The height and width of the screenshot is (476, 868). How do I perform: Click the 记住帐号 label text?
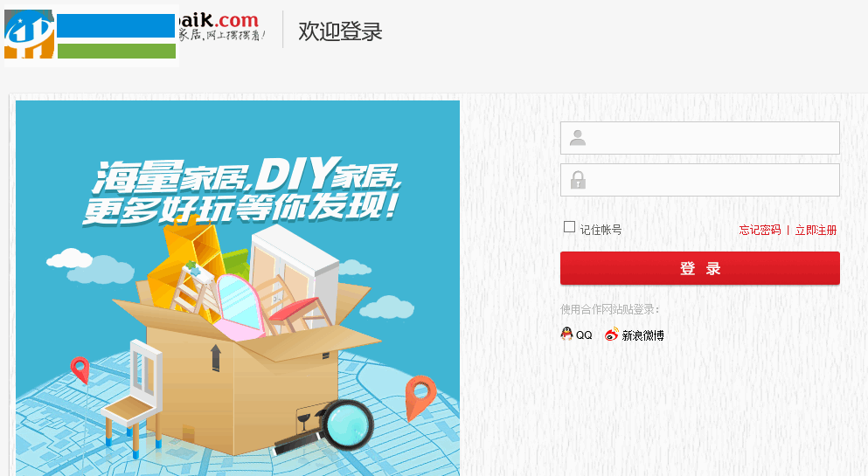pyautogui.click(x=601, y=230)
